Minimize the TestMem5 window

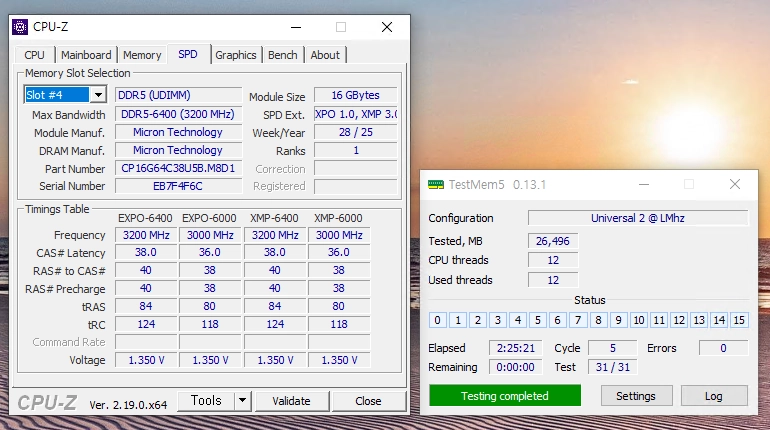click(x=644, y=185)
